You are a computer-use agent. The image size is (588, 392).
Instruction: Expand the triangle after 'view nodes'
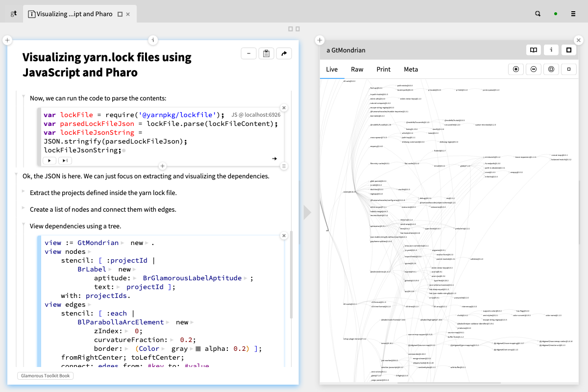click(89, 252)
